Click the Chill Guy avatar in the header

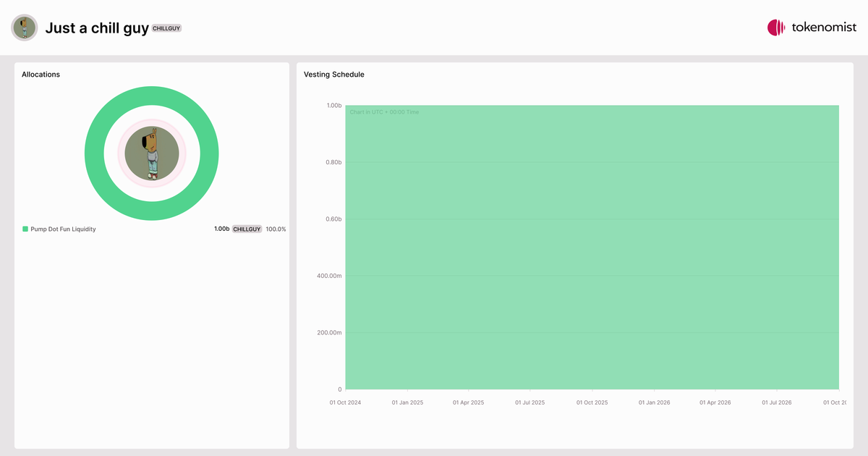pyautogui.click(x=25, y=28)
